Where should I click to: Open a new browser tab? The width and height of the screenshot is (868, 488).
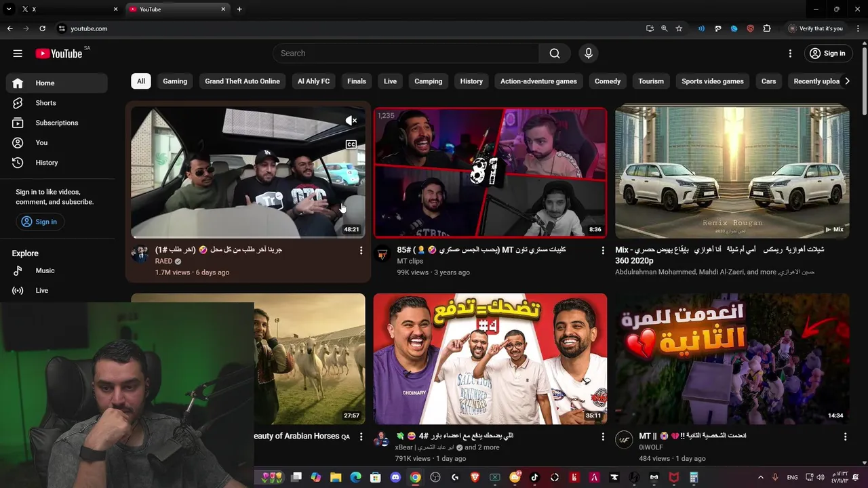click(x=239, y=9)
